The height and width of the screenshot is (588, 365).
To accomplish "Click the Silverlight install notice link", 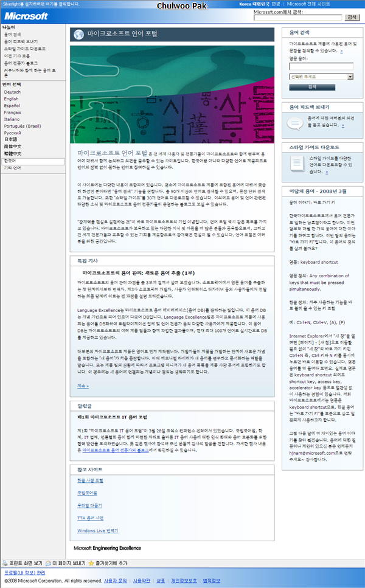I will coord(41,4).
